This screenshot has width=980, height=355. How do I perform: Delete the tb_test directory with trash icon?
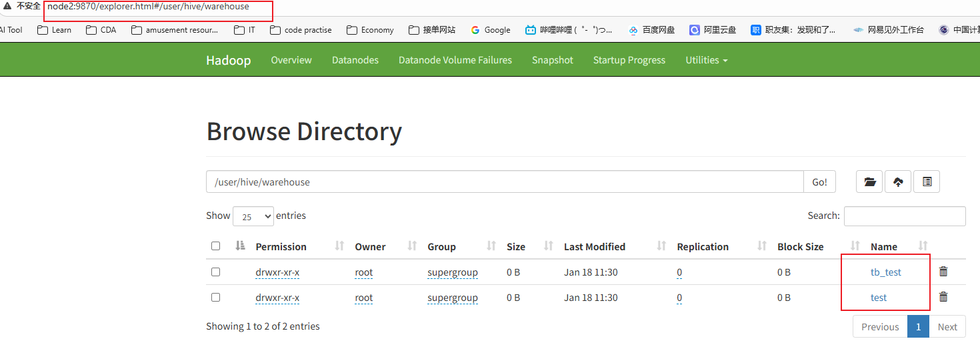tap(943, 272)
